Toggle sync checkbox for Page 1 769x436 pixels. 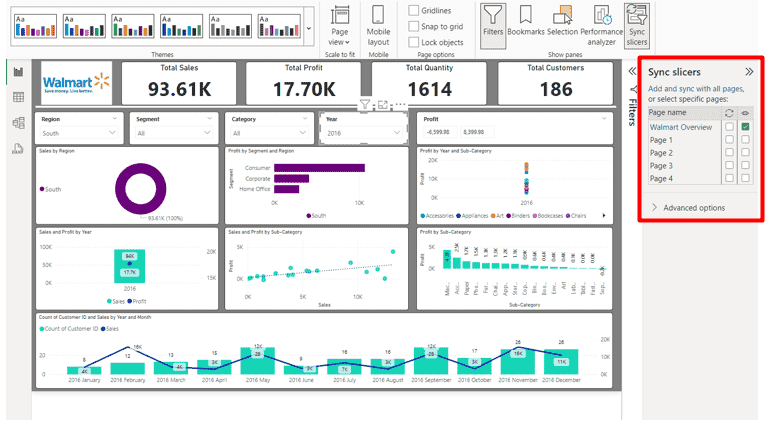pos(729,140)
